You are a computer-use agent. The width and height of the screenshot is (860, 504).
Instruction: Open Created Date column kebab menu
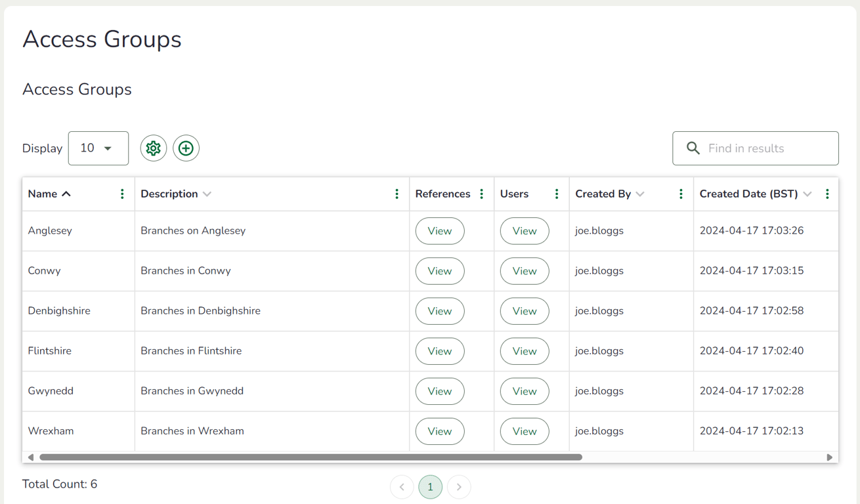click(827, 194)
